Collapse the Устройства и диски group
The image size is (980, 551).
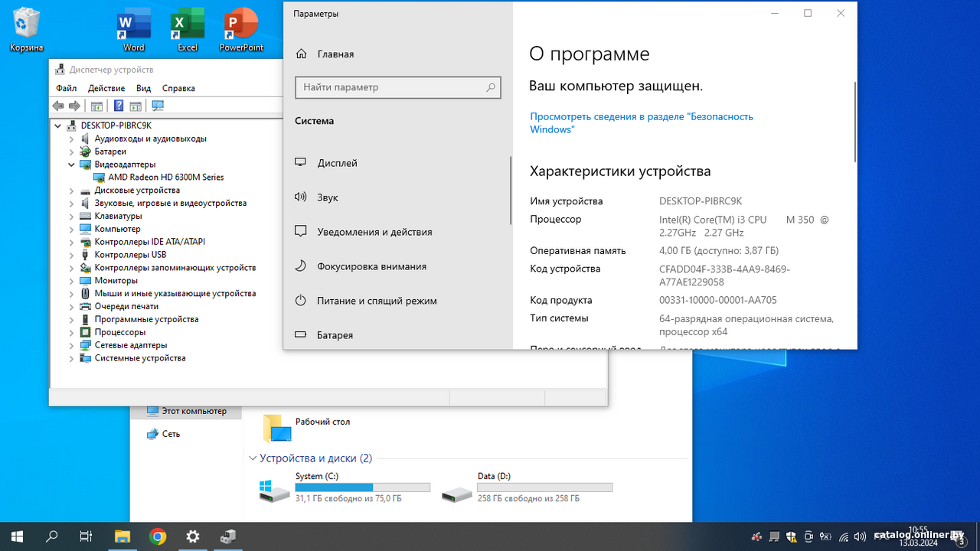[253, 458]
